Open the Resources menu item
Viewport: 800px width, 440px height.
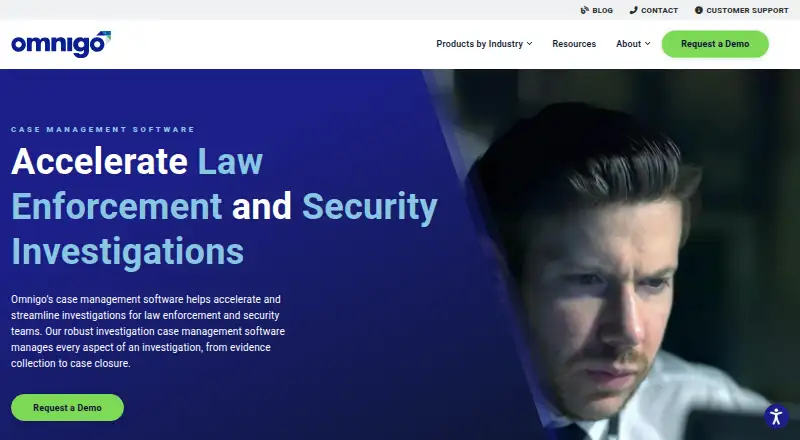click(x=574, y=44)
